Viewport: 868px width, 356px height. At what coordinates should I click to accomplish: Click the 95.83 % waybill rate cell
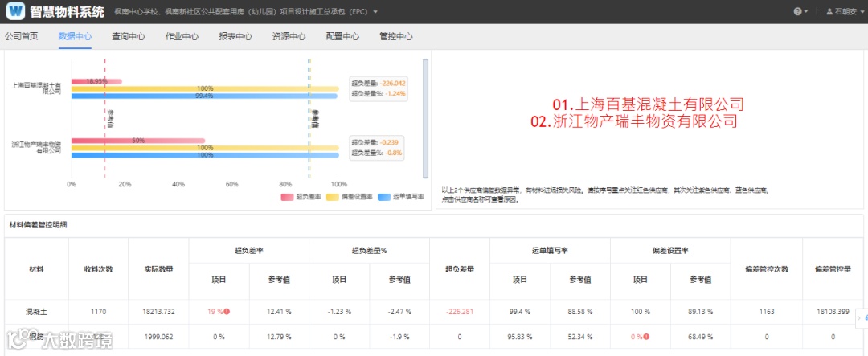[x=520, y=336]
